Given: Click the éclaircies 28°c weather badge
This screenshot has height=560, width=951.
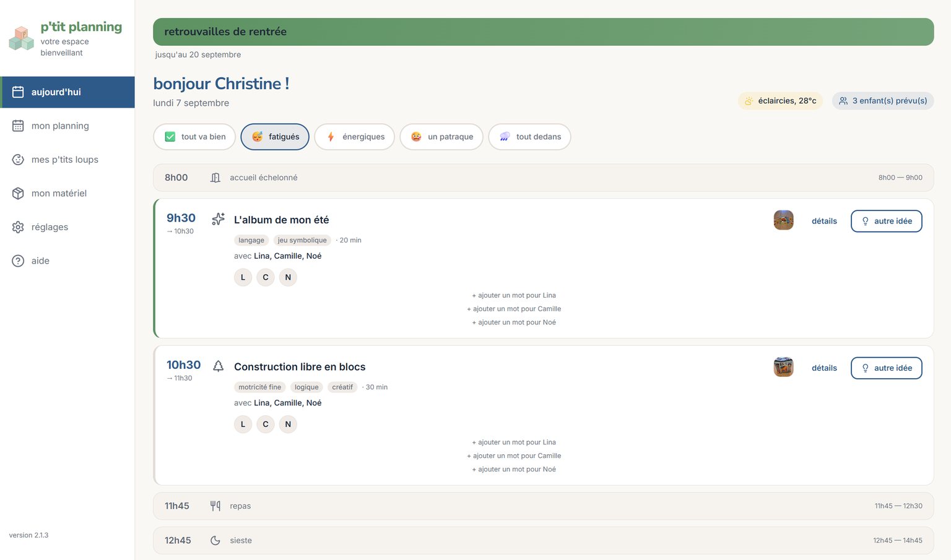Looking at the screenshot, I should pos(780,101).
